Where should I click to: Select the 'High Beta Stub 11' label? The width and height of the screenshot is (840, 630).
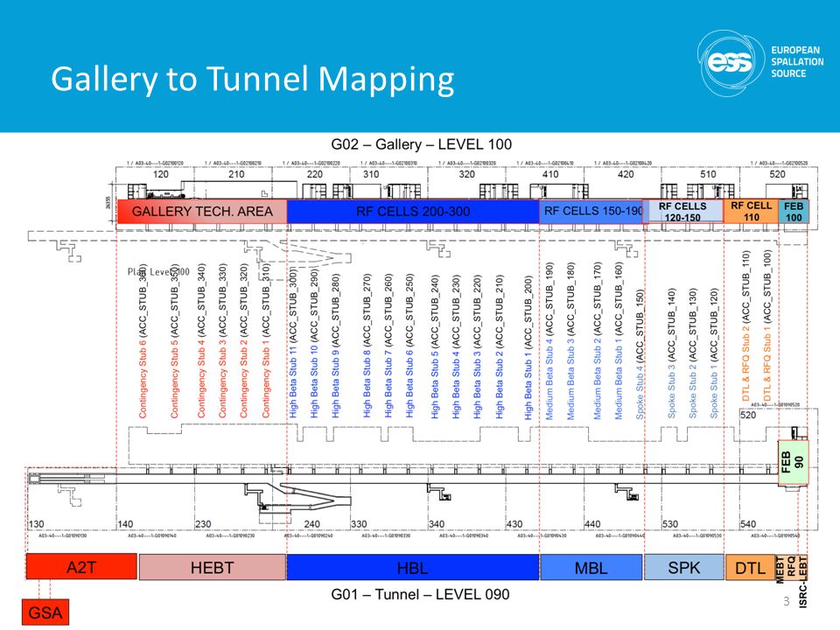pyautogui.click(x=292, y=382)
